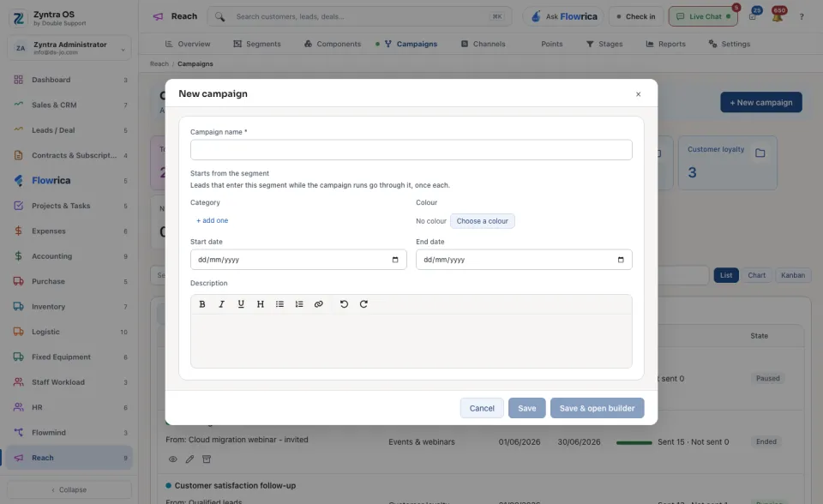The width and height of the screenshot is (823, 504).
Task: Switch to the Segments tab
Action: [257, 44]
